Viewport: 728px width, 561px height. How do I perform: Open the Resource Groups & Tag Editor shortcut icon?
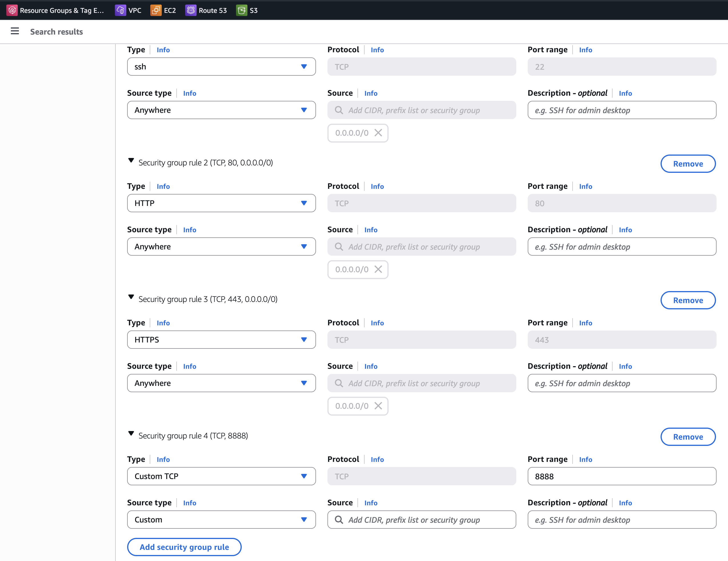pos(12,10)
